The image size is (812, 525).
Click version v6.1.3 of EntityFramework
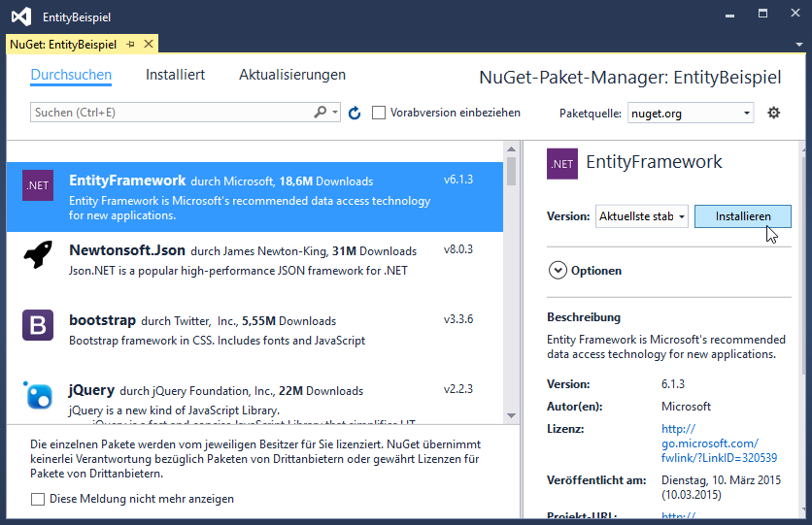(x=458, y=180)
